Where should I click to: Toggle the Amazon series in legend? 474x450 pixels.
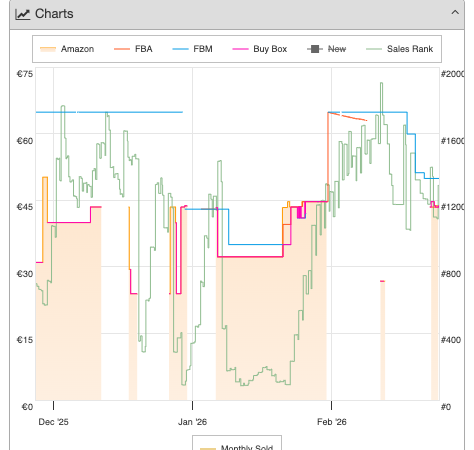(x=67, y=49)
